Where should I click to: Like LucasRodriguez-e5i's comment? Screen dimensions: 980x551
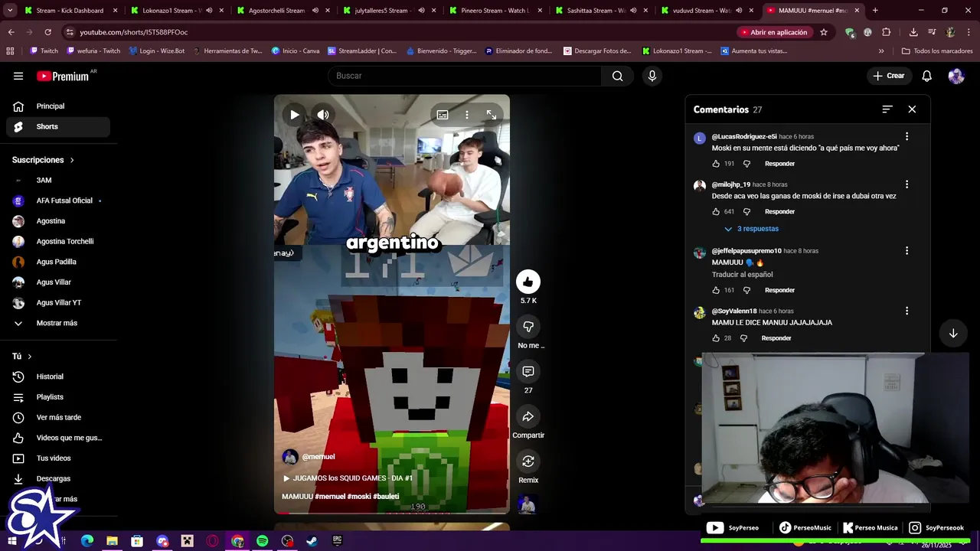pos(717,164)
